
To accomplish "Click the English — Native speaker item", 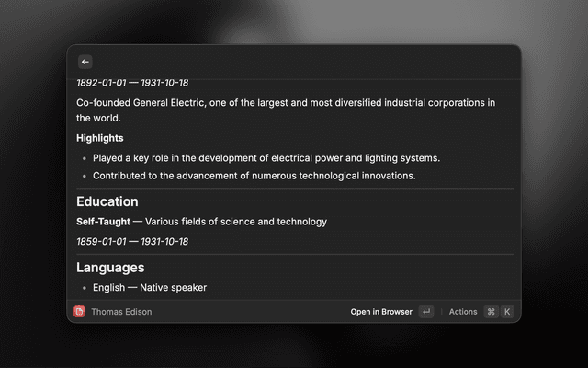I will coord(150,288).
